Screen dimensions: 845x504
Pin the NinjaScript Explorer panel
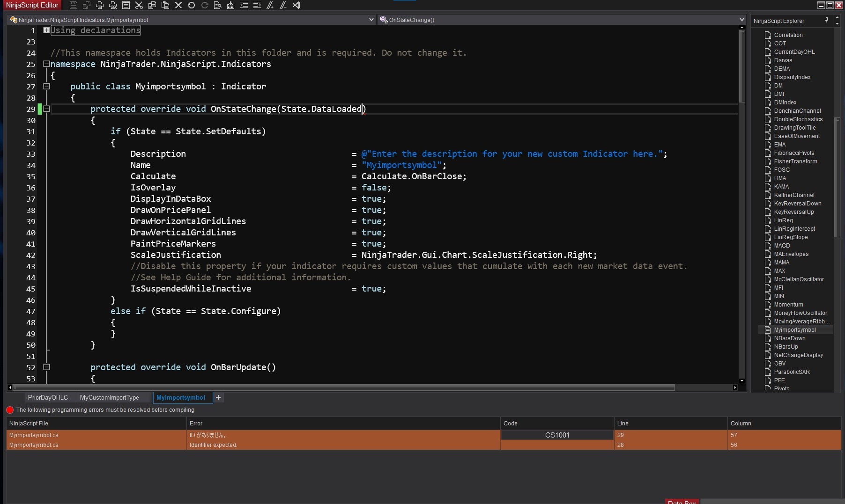coord(827,20)
